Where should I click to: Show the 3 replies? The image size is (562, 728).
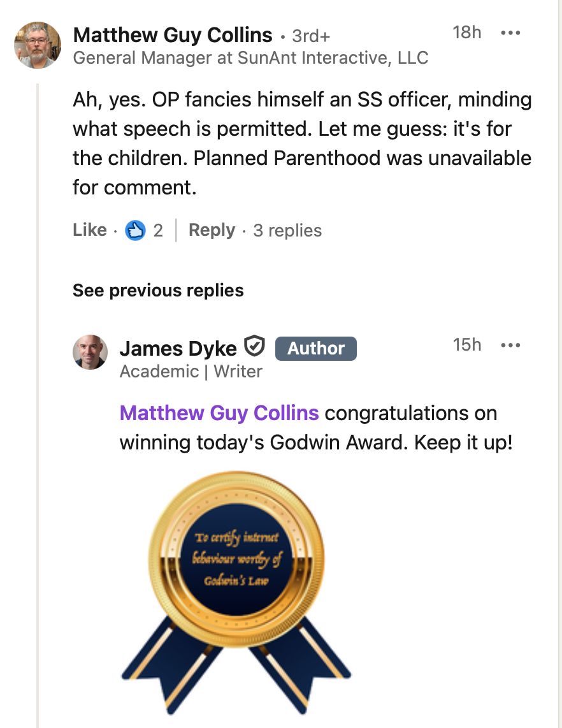(287, 230)
